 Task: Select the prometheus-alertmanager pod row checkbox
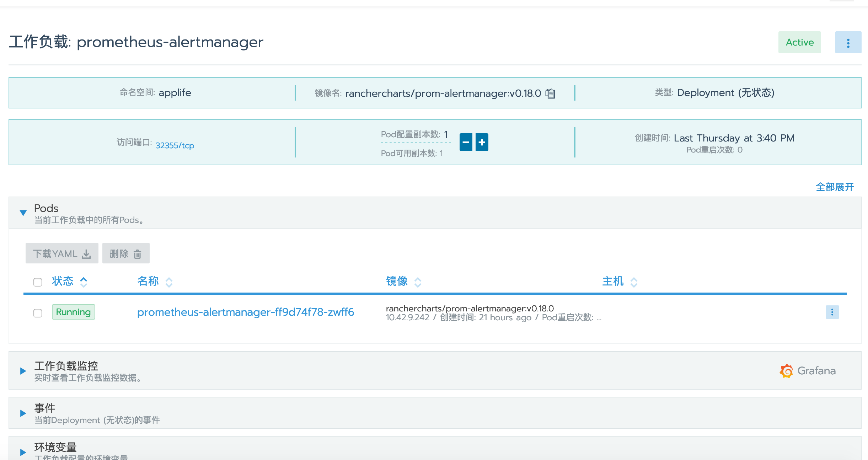(37, 313)
